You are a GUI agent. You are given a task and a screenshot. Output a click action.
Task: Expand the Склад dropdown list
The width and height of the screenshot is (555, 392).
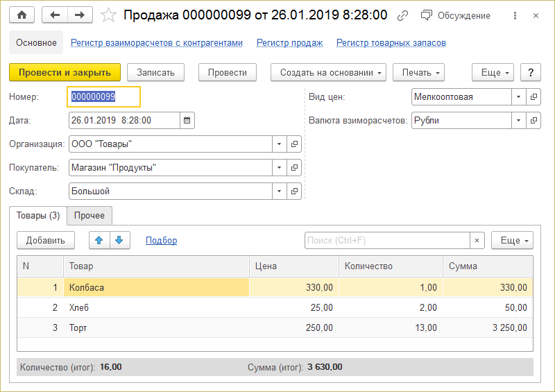click(x=280, y=191)
